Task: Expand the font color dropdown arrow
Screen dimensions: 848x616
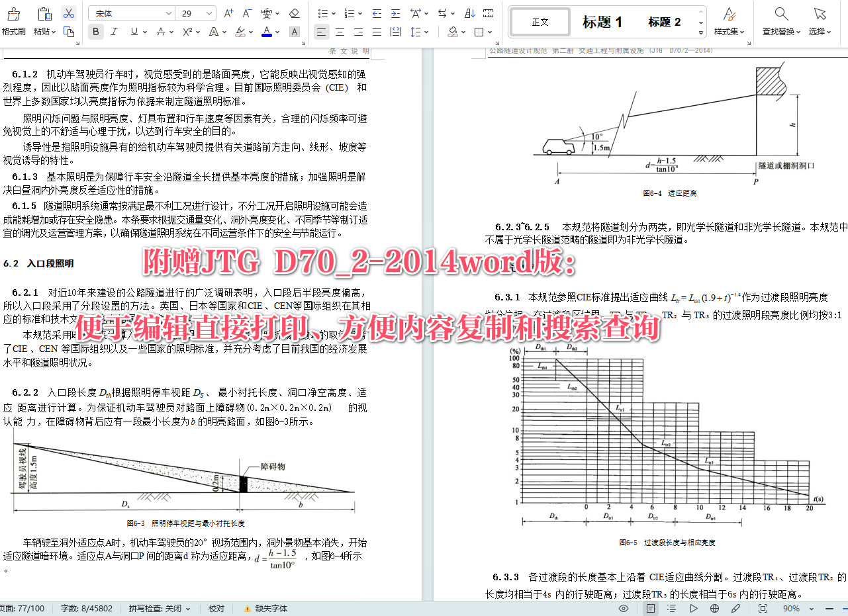Action: [276, 31]
